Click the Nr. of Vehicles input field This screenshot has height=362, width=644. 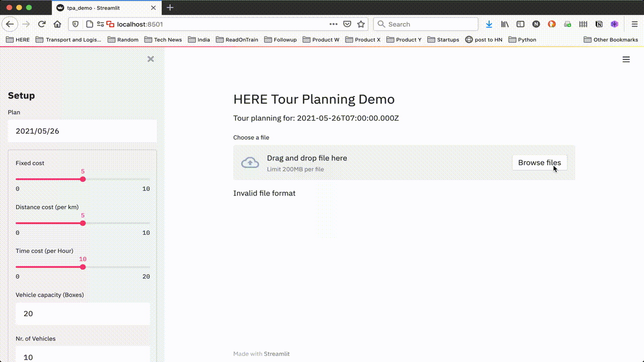pos(83,354)
